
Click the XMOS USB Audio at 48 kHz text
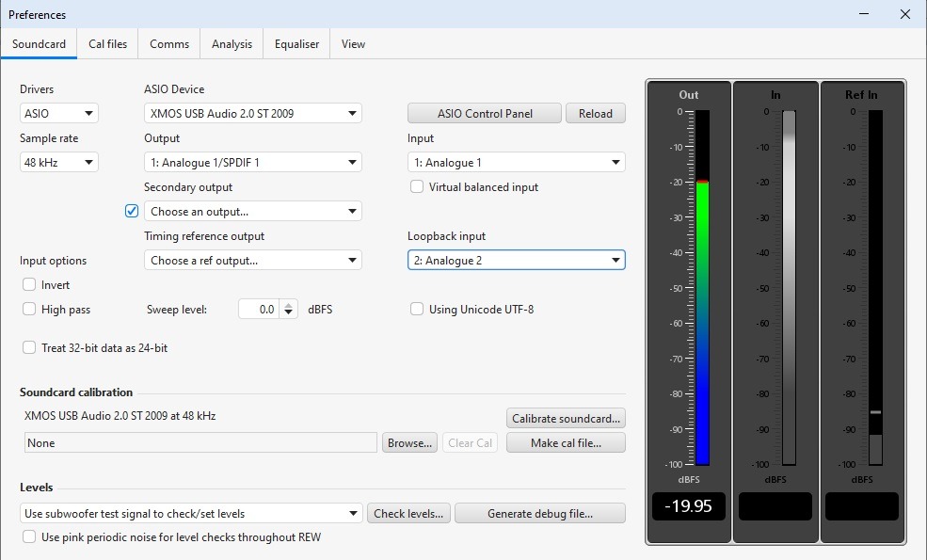[120, 416]
